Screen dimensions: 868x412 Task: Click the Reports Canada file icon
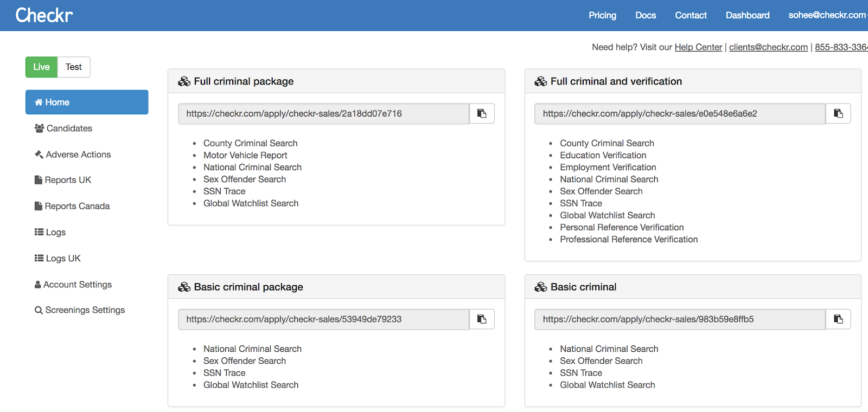pyautogui.click(x=39, y=206)
